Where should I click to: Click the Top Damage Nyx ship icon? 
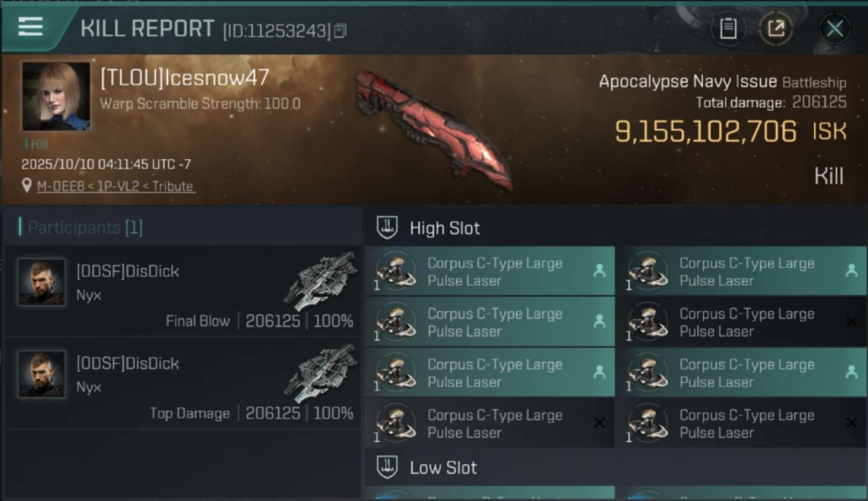point(320,373)
